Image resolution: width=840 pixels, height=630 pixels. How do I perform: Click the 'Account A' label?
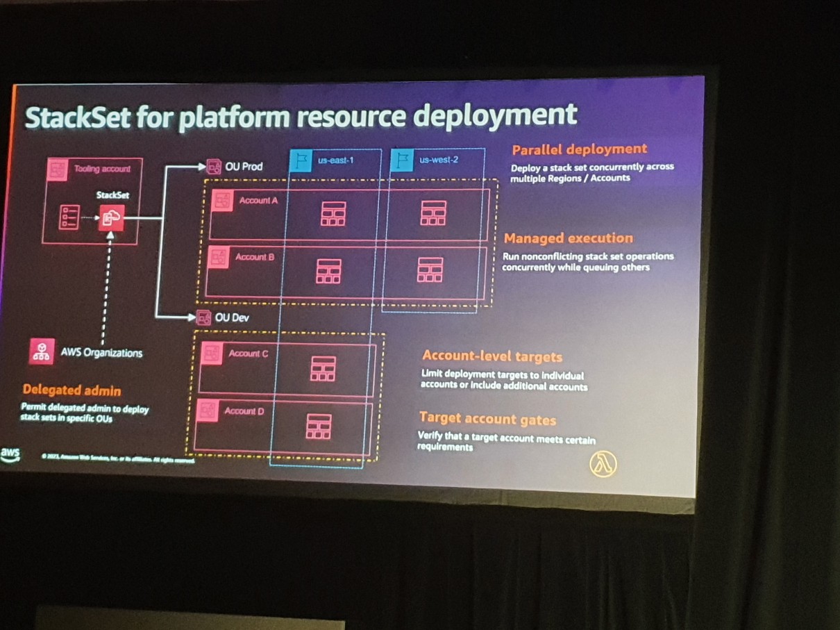click(x=258, y=200)
